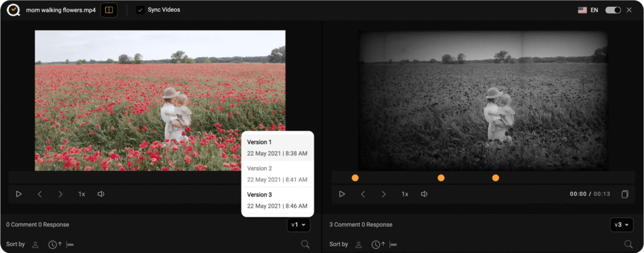The width and height of the screenshot is (644, 253).
Task: Play the right black-and-white video
Action: pos(342,194)
